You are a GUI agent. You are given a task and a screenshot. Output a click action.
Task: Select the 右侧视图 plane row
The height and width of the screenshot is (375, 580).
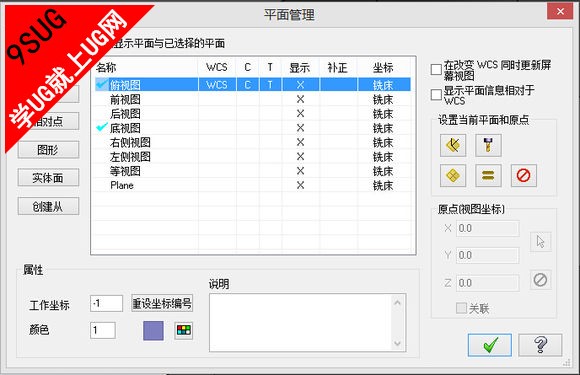coord(253,142)
